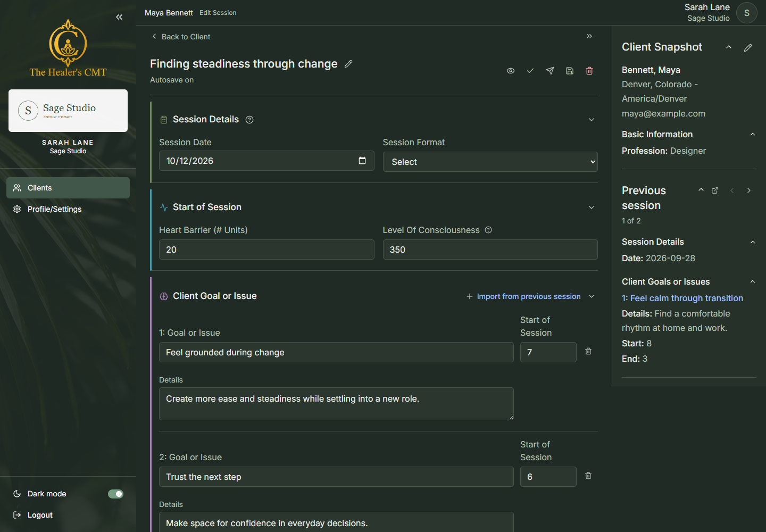This screenshot has width=766, height=532.
Task: Open Clients in the sidebar
Action: point(68,188)
